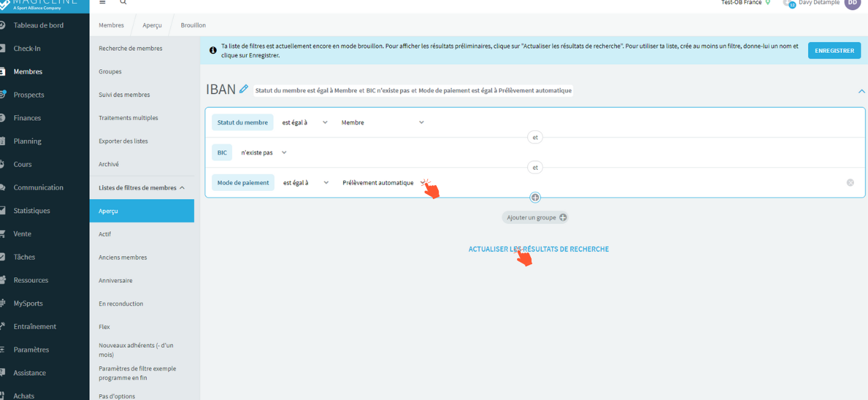Open the Prélèvement automatique value dropdown
Image resolution: width=868 pixels, height=400 pixels.
[x=384, y=183]
